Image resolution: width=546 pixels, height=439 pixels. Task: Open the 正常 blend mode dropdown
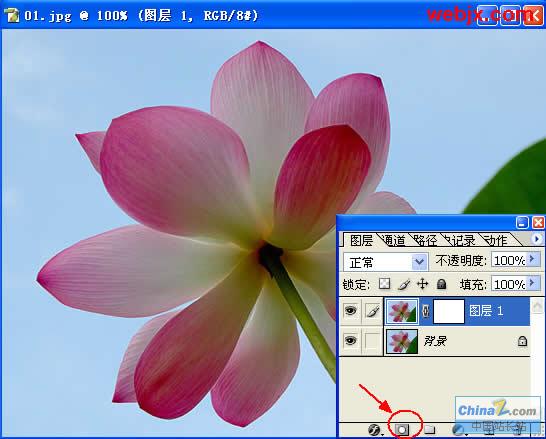(x=386, y=262)
